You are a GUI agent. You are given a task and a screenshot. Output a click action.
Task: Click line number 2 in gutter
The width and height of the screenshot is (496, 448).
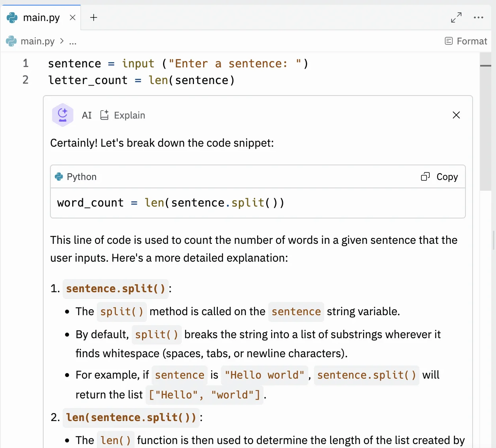26,80
